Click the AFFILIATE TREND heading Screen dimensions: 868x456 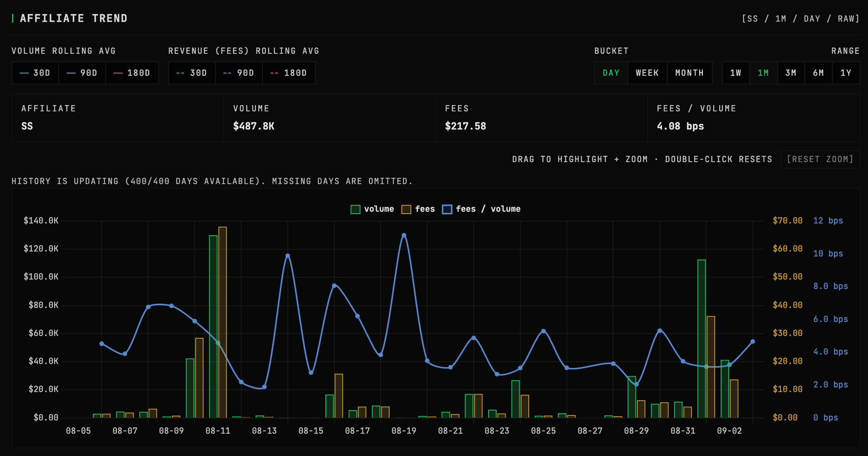pyautogui.click(x=73, y=18)
